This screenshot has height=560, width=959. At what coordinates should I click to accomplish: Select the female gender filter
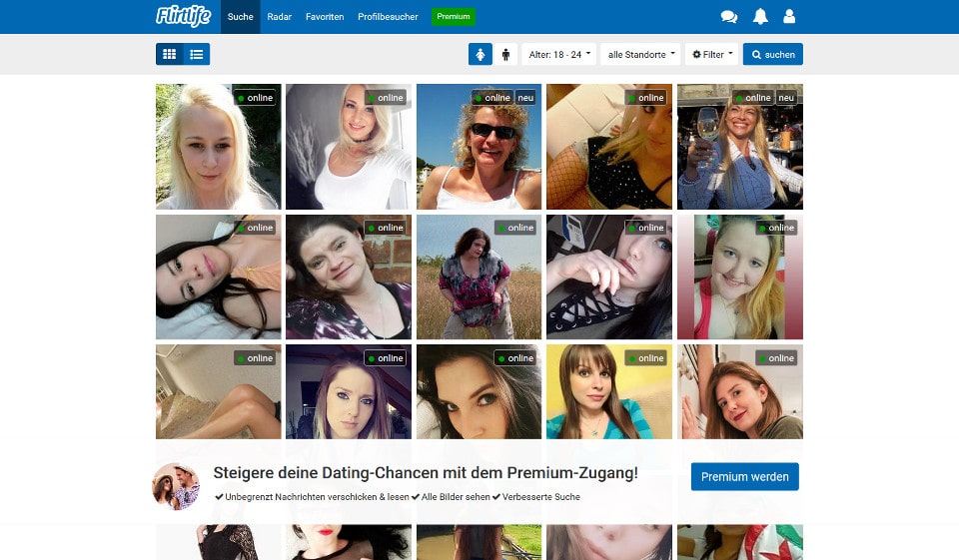point(480,54)
